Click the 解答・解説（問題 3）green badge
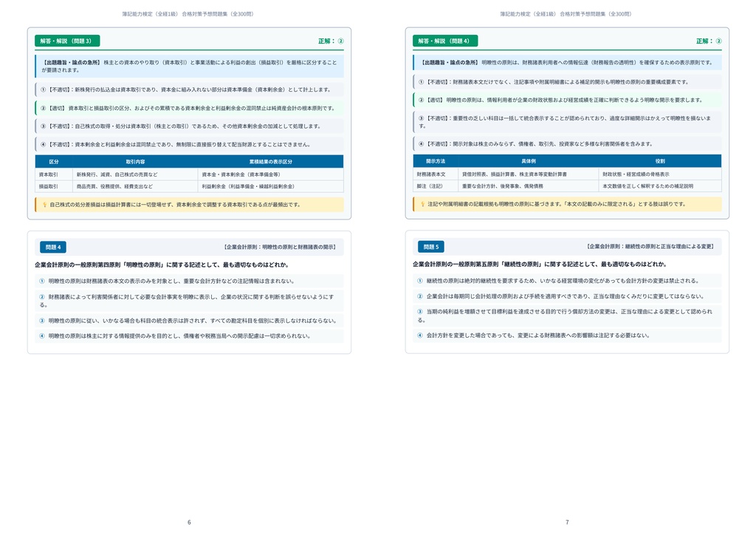 67,41
